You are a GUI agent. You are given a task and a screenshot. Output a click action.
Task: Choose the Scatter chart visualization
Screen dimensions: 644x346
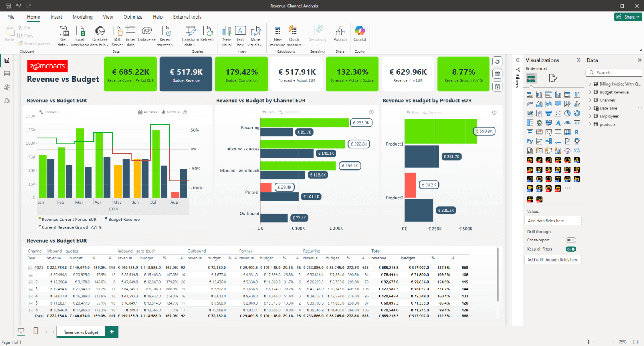click(558, 113)
